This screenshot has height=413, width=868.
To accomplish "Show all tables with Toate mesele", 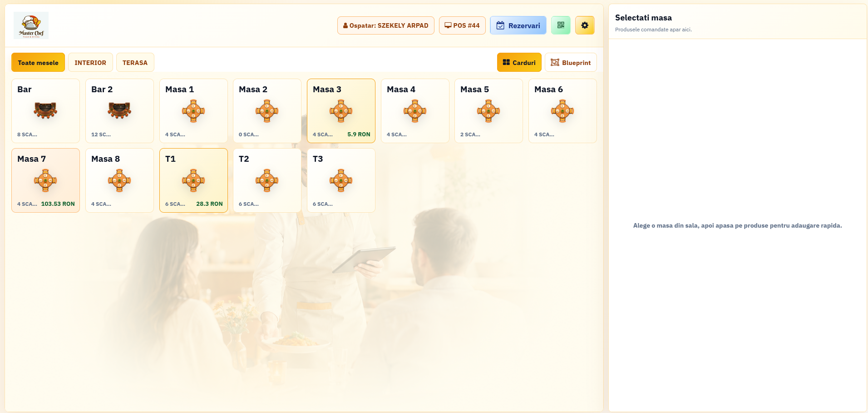I will click(38, 63).
